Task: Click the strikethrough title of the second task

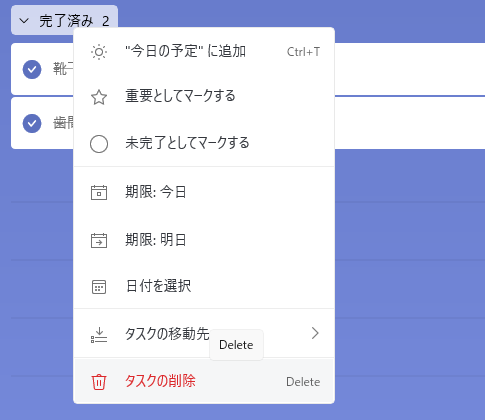Action: coord(63,123)
